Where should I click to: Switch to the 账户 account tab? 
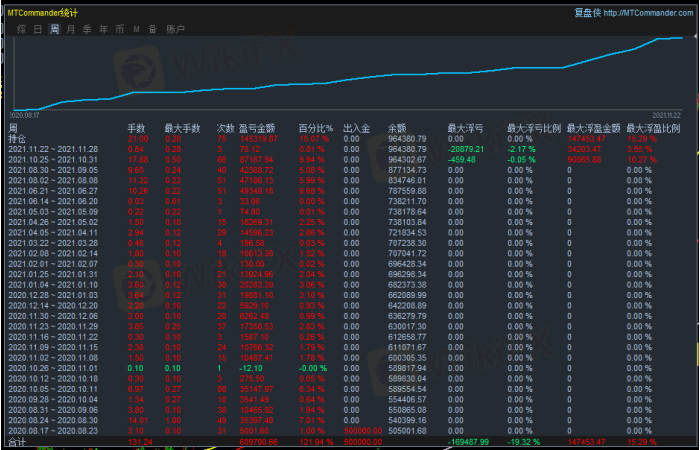(174, 30)
